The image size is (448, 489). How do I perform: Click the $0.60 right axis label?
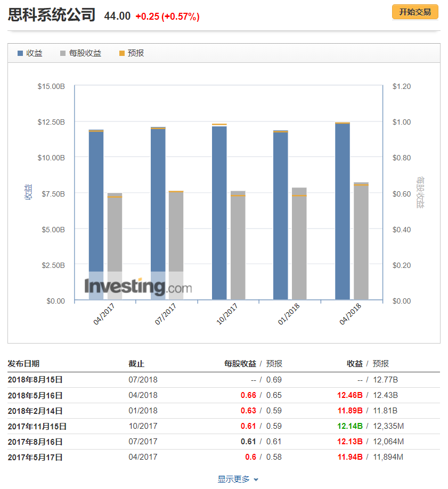(402, 194)
